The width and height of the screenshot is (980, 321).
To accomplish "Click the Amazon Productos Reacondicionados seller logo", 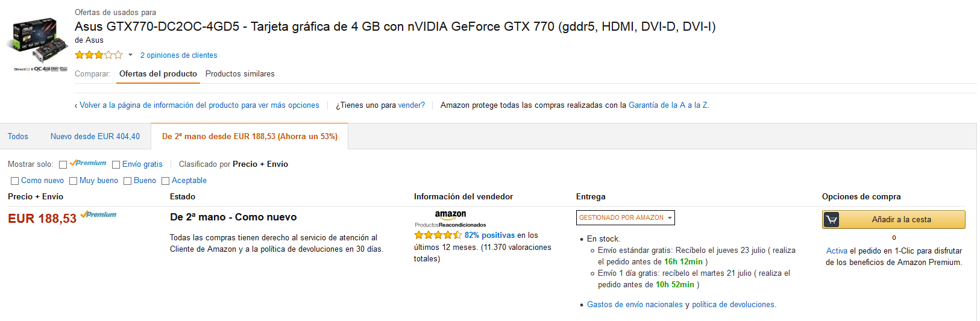I will [450, 219].
